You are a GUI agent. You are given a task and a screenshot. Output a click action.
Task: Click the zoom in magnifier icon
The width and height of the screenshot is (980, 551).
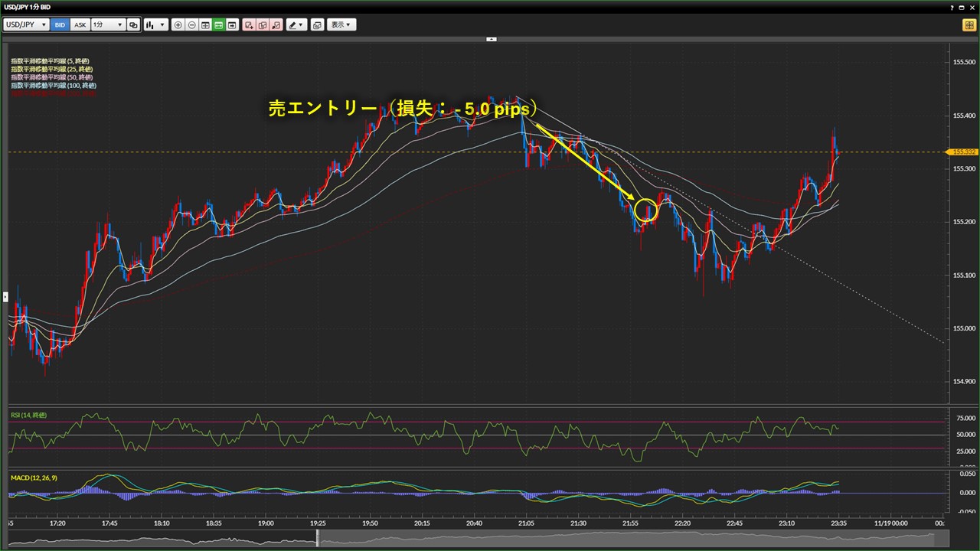click(178, 24)
